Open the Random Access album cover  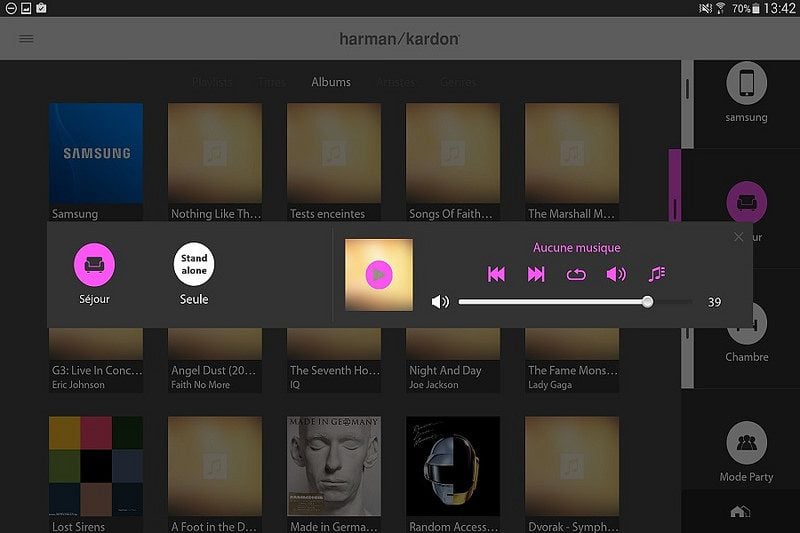tap(453, 466)
